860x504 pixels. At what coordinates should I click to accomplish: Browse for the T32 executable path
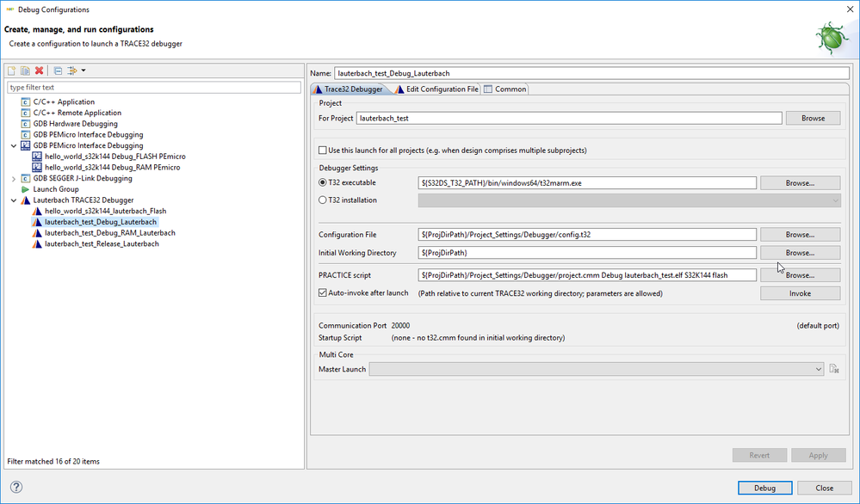pos(800,183)
